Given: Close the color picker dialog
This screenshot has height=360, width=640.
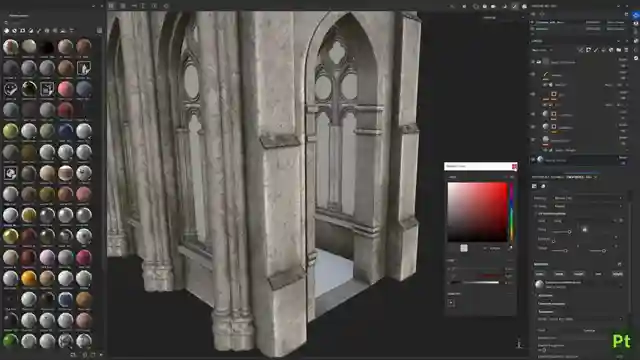Looking at the screenshot, I should click(514, 166).
